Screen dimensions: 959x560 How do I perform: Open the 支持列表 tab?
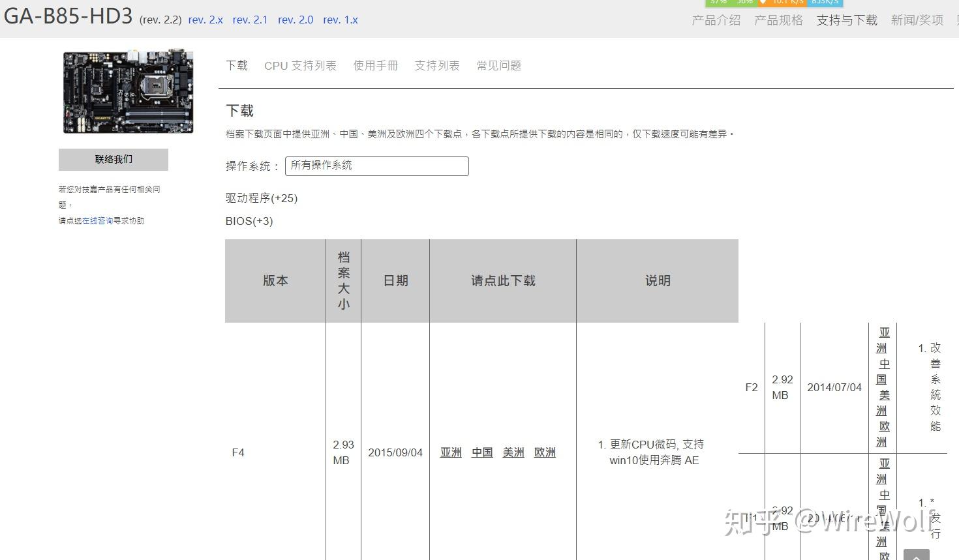coord(437,65)
